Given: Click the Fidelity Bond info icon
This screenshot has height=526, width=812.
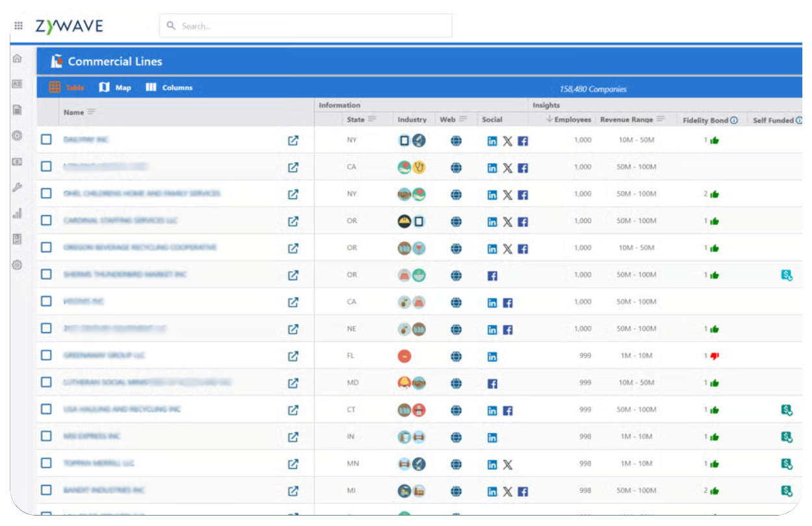Looking at the screenshot, I should pyautogui.click(x=734, y=120).
